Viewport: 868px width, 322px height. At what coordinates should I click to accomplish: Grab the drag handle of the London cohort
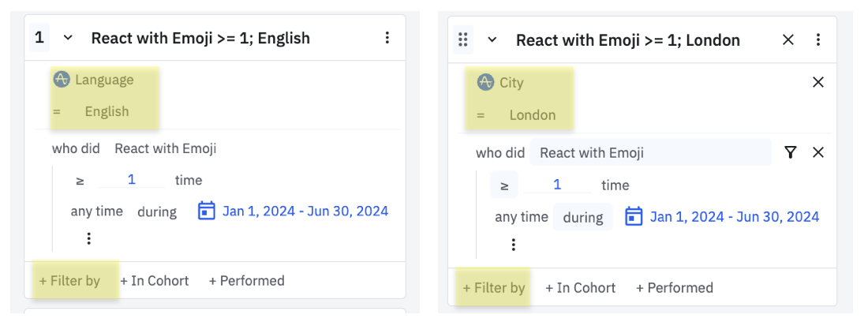tap(462, 39)
